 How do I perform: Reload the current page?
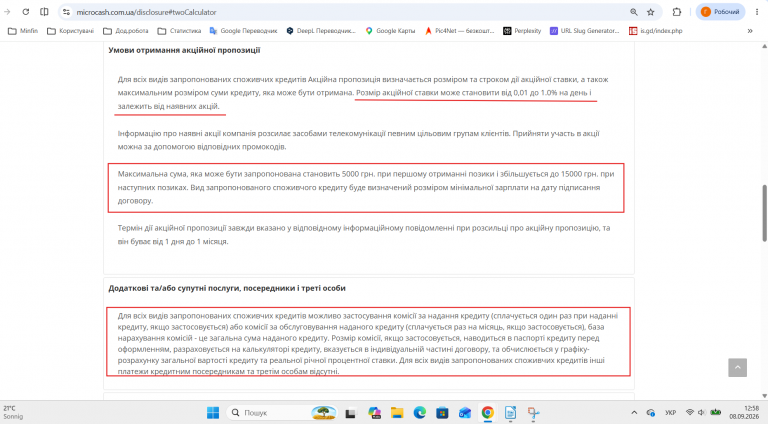(25, 12)
